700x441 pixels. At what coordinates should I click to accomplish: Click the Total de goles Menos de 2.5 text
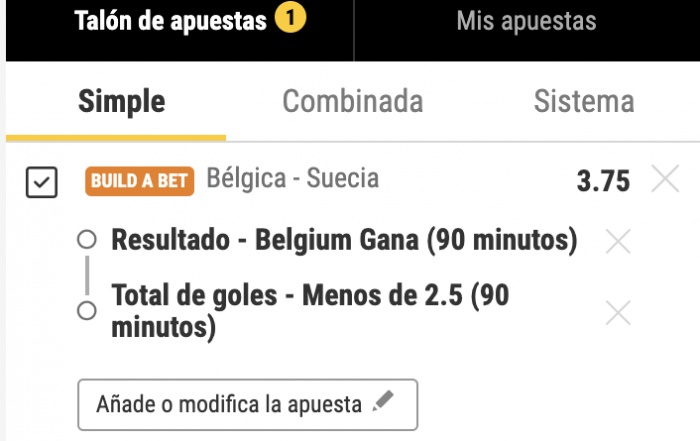pyautogui.click(x=310, y=310)
